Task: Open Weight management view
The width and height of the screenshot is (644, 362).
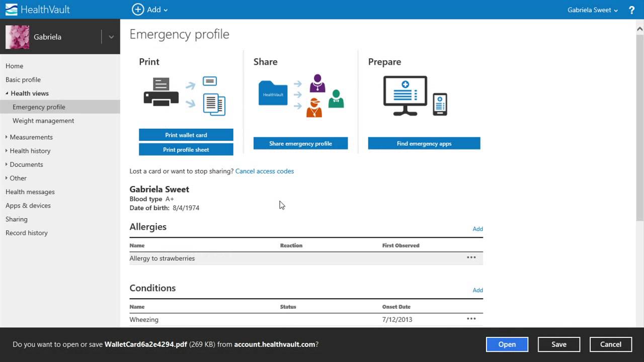Action: 43,121
